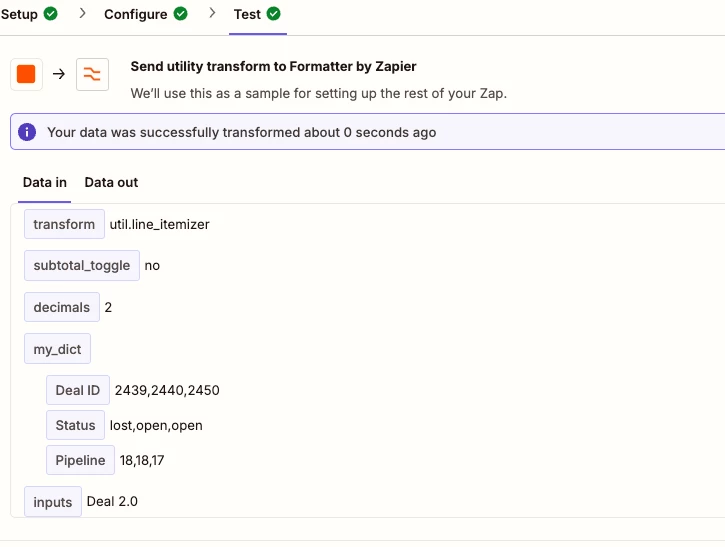Click the orange trigger app icon
725x547 pixels.
(26, 74)
